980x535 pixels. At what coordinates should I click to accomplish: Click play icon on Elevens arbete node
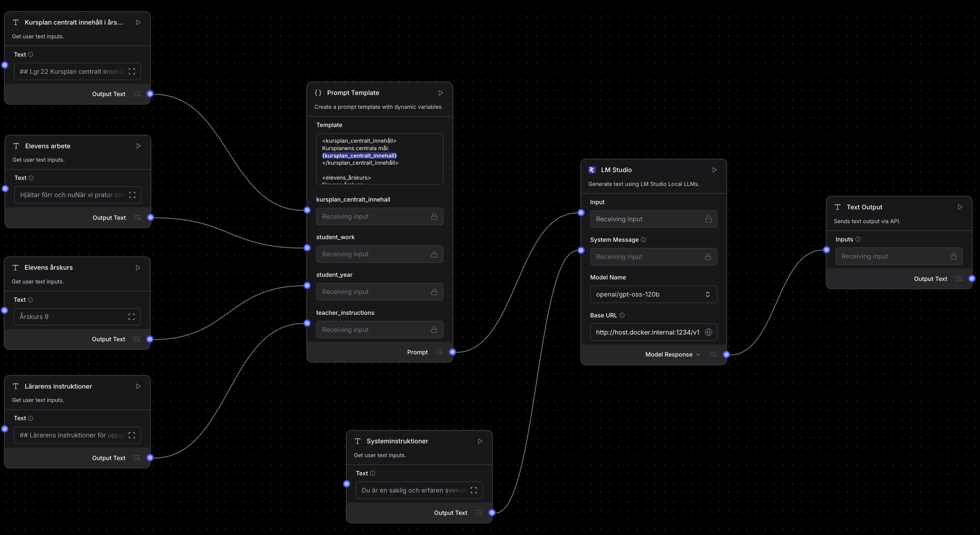coord(138,146)
